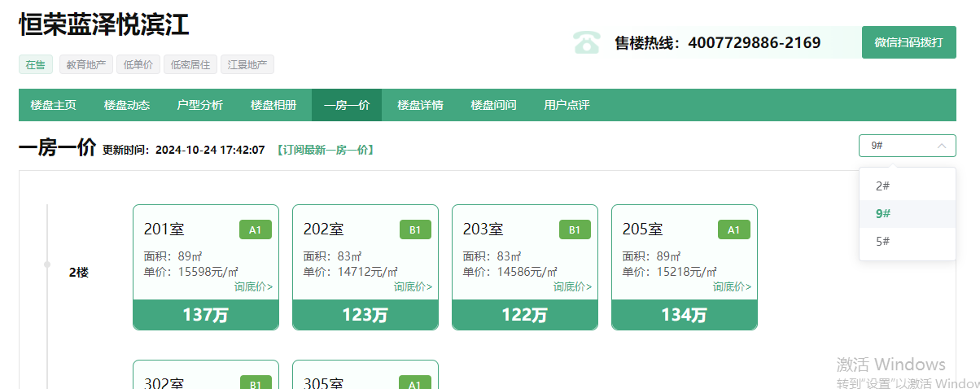Click 单价：15218元/㎡ text

(x=670, y=272)
